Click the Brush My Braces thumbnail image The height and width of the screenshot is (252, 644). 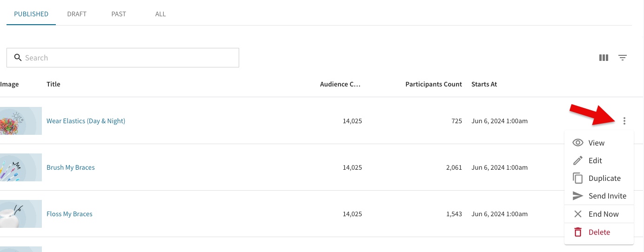21,167
